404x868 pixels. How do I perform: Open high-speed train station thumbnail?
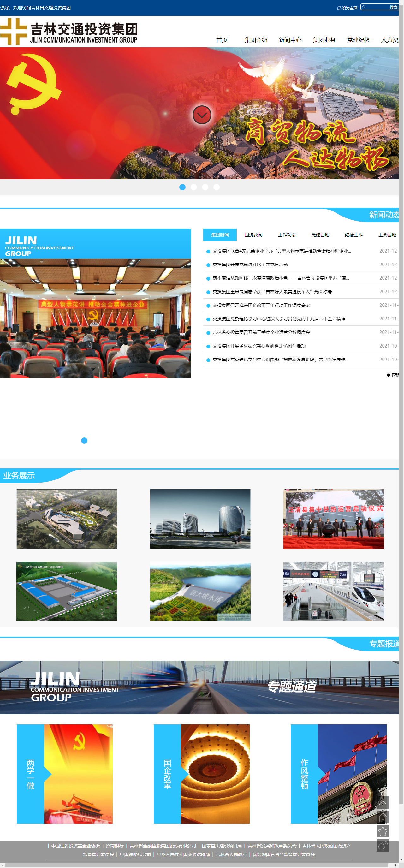(x=334, y=591)
